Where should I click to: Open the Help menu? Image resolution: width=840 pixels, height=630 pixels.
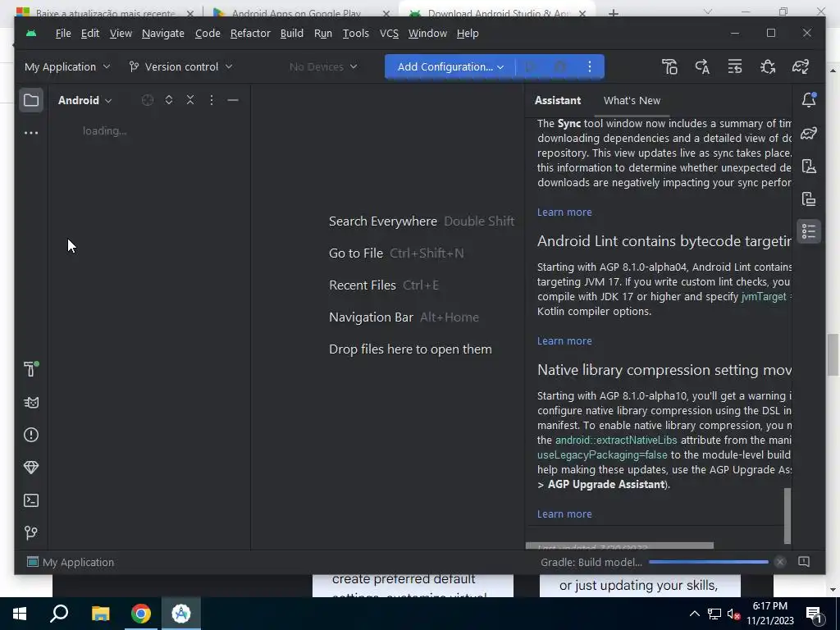[468, 33]
